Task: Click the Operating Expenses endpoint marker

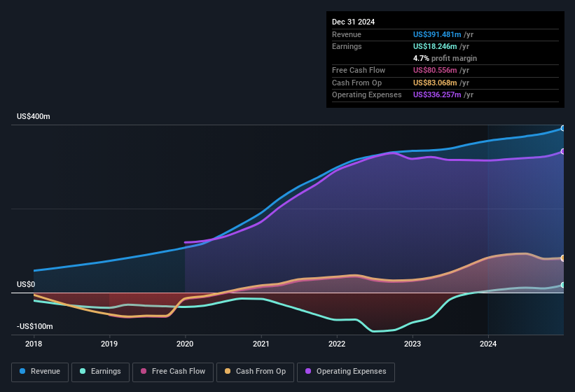Action: pyautogui.click(x=563, y=151)
